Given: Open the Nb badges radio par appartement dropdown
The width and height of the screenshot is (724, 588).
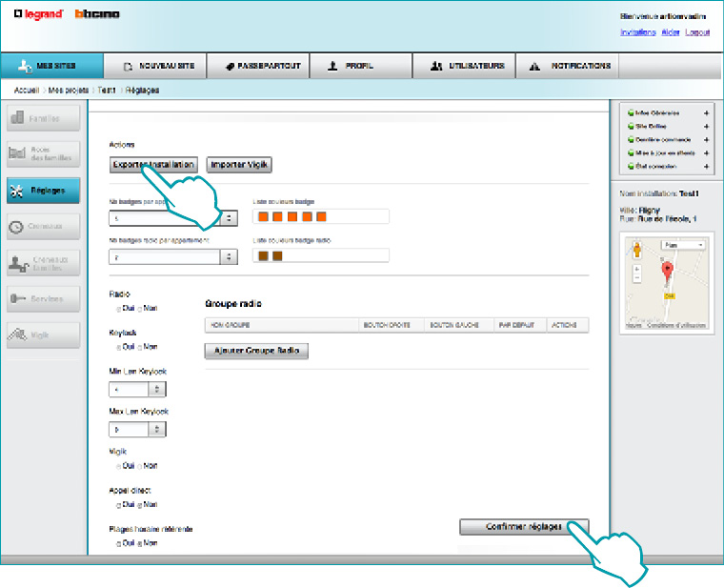Looking at the screenshot, I should 229,256.
